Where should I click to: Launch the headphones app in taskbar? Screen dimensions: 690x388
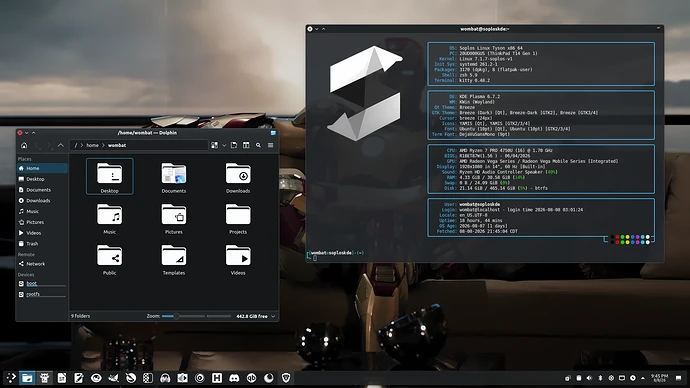(x=165, y=377)
